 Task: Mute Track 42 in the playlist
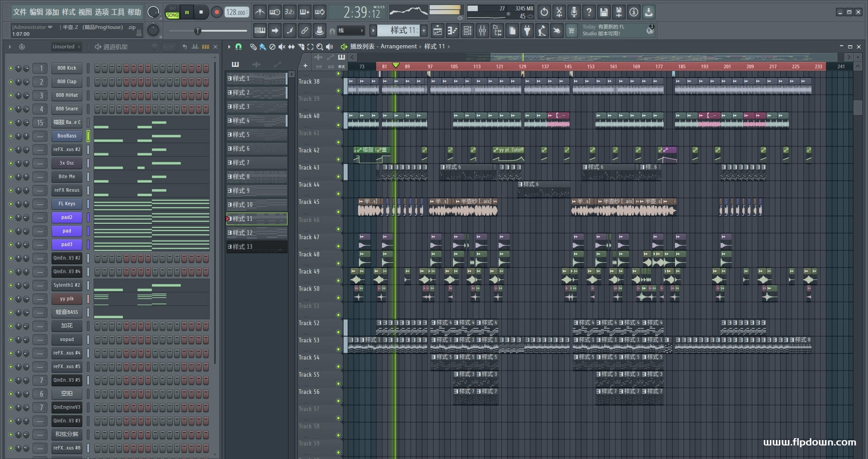pyautogui.click(x=338, y=159)
